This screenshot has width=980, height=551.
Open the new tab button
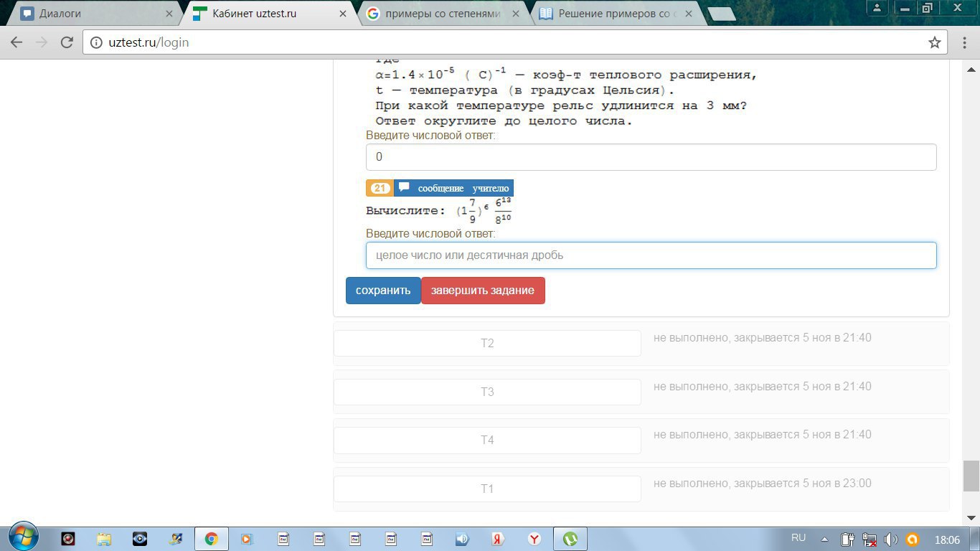click(720, 14)
